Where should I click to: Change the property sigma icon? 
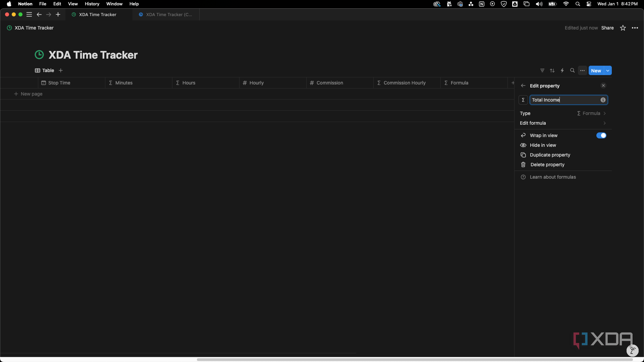[x=523, y=100]
